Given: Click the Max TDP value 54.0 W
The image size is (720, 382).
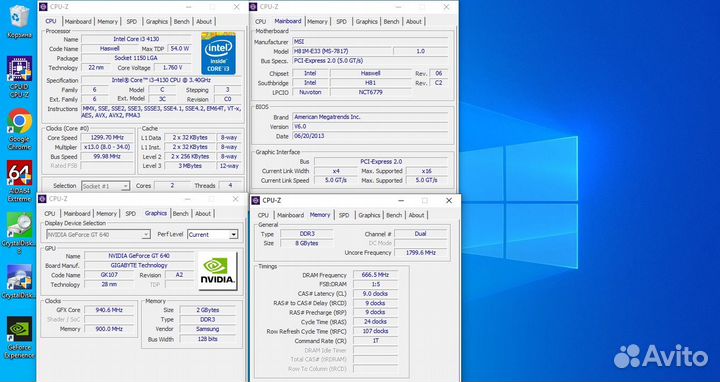Looking at the screenshot, I should pos(179,49).
